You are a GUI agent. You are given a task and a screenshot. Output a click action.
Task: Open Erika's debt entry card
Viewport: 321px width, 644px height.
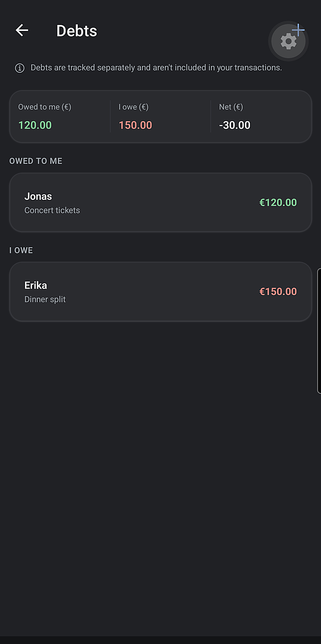point(160,292)
